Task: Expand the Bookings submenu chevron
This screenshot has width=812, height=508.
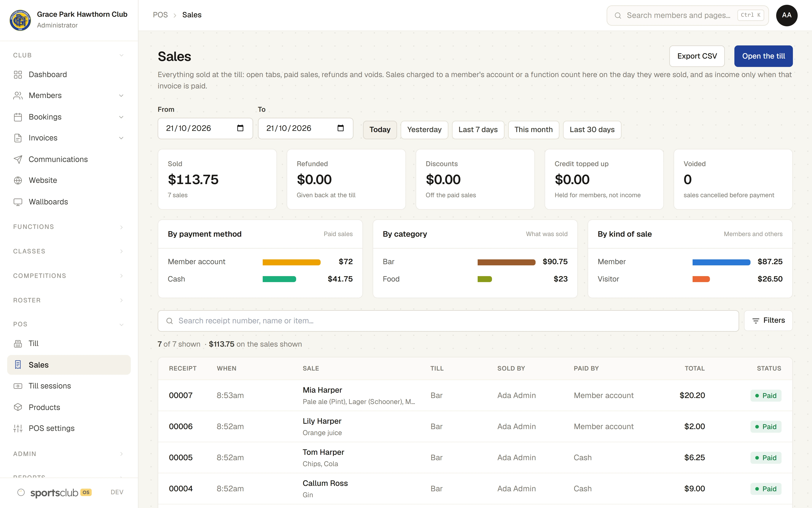Action: click(x=121, y=117)
